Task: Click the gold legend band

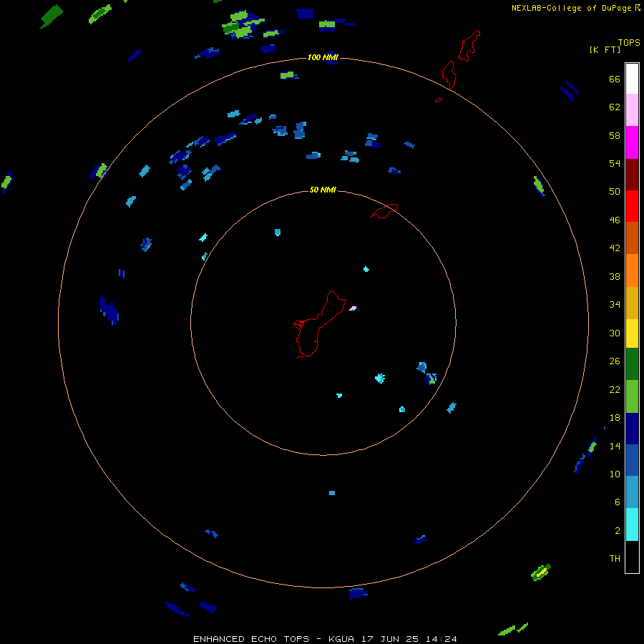Action: (x=632, y=303)
